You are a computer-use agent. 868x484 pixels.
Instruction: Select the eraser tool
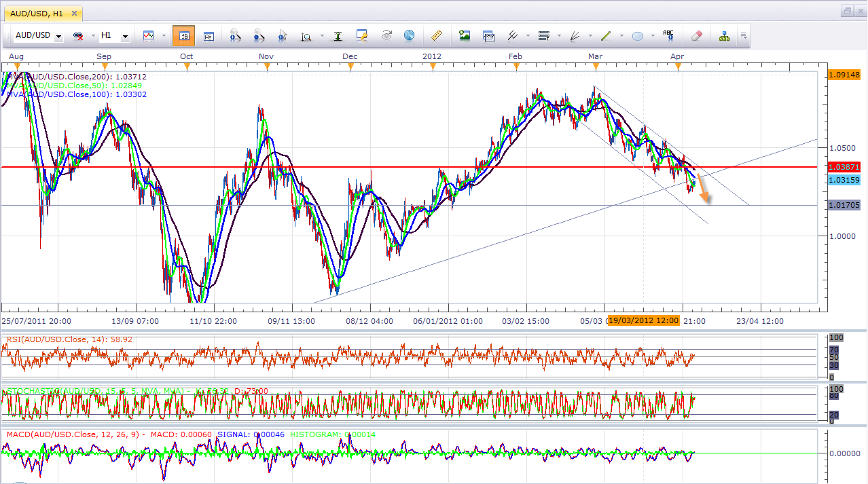coord(697,35)
